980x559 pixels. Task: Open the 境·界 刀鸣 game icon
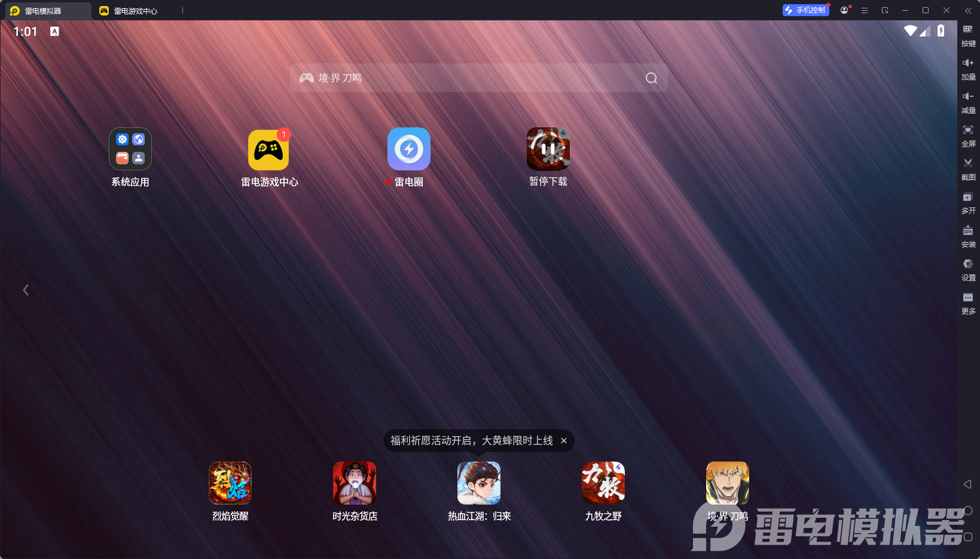pyautogui.click(x=728, y=483)
